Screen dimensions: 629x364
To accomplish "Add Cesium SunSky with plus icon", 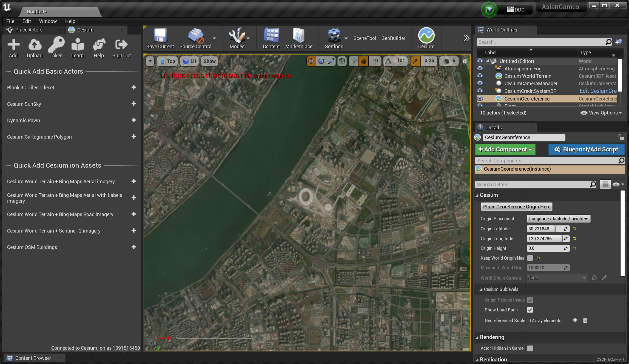I will tap(134, 104).
